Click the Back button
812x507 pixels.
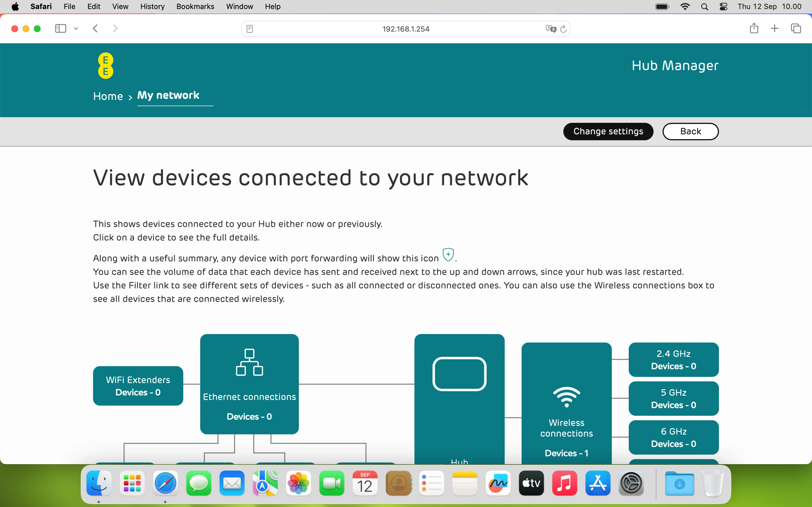(690, 131)
